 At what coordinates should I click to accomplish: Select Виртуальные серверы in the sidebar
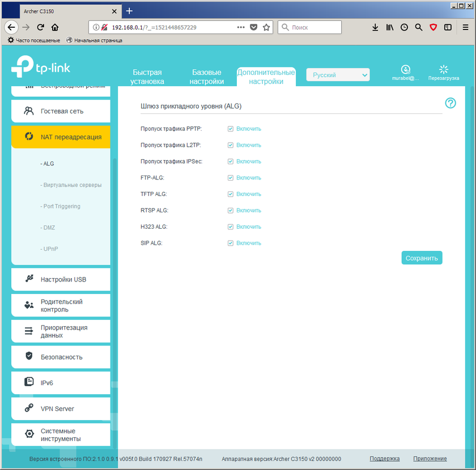coord(71,185)
